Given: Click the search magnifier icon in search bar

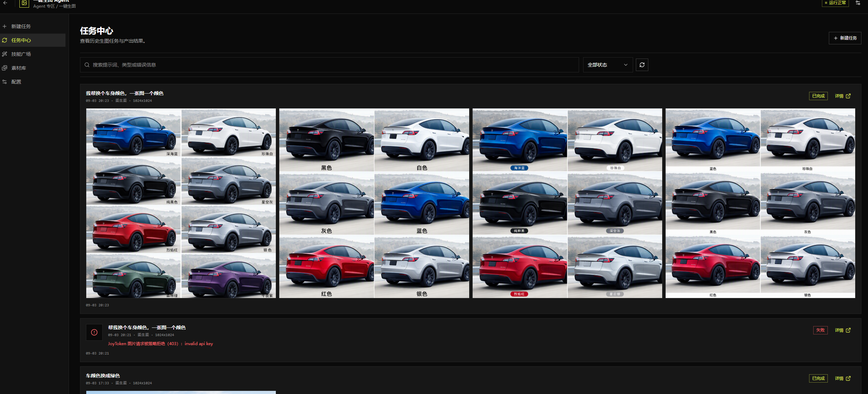Looking at the screenshot, I should pyautogui.click(x=87, y=65).
